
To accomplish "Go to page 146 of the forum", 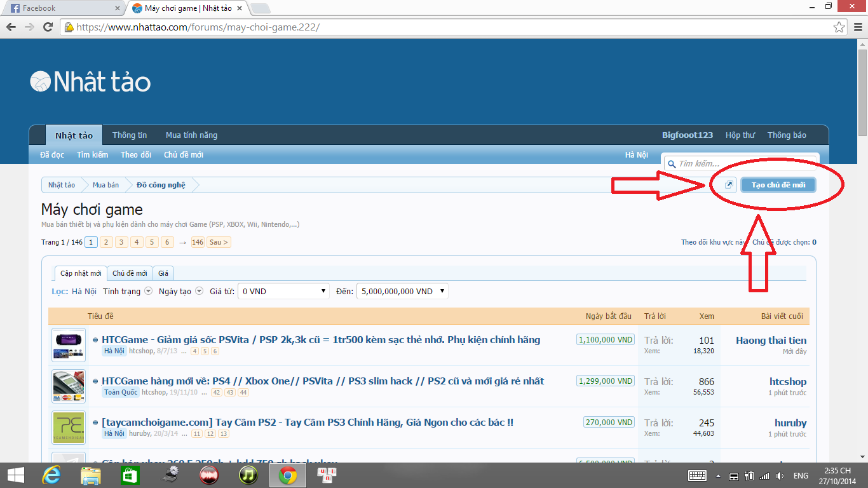I will pyautogui.click(x=198, y=242).
